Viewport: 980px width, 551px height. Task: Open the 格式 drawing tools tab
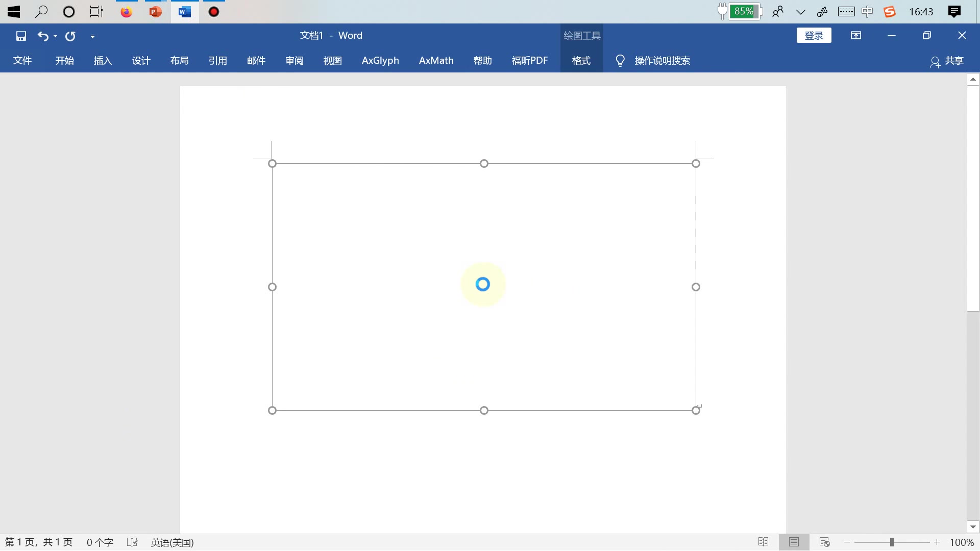[x=581, y=61]
